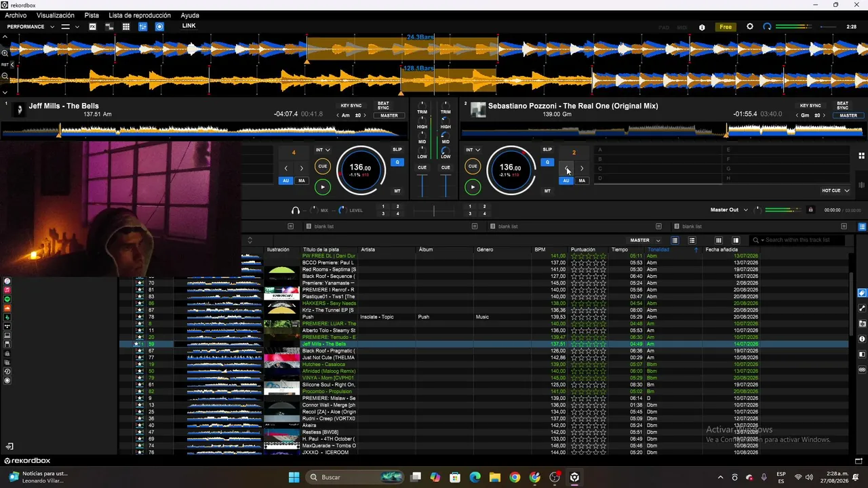Open the Master Out dropdown

[729, 210]
